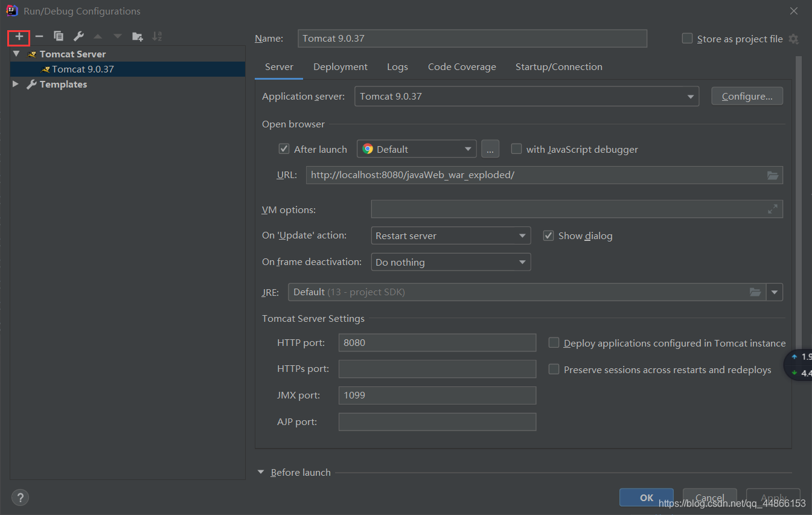Enable Deploy applications configured in Tomcat instance
The image size is (812, 515).
click(554, 343)
